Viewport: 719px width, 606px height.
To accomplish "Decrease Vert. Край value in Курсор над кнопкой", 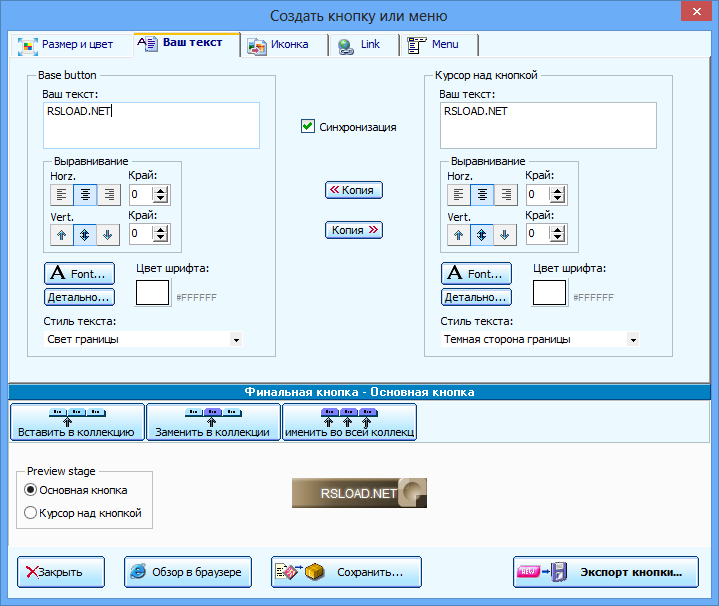I will 558,238.
